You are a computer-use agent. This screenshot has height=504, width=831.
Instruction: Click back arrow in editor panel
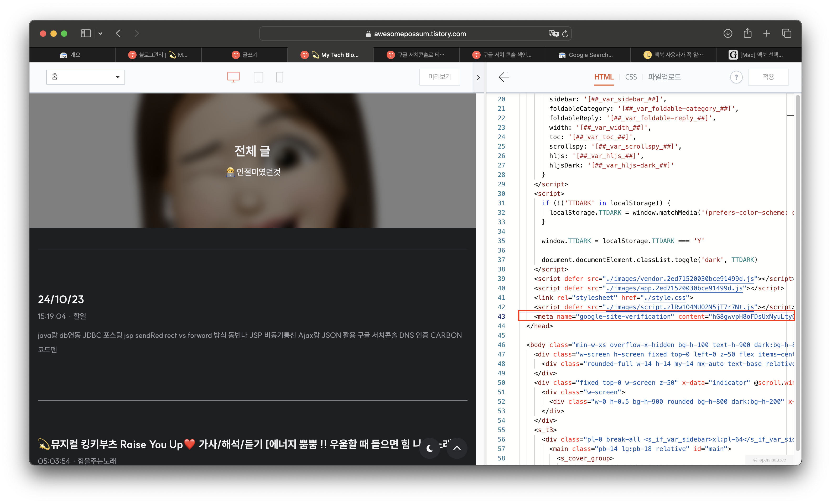503,77
